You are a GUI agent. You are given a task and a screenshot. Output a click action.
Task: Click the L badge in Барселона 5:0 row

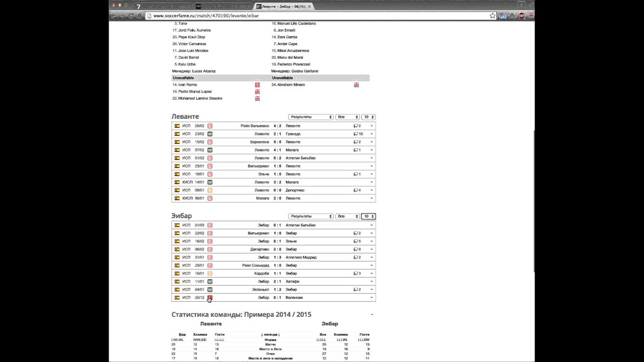210,142
